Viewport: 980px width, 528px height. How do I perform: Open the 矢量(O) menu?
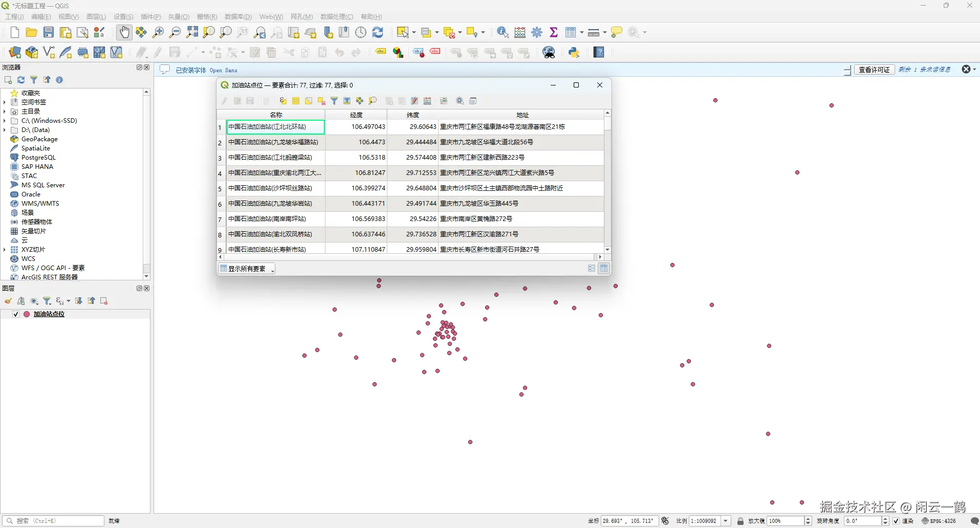[179, 17]
